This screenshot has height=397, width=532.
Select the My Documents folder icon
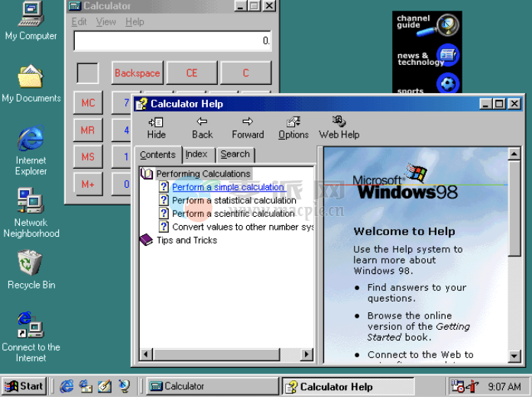click(31, 83)
